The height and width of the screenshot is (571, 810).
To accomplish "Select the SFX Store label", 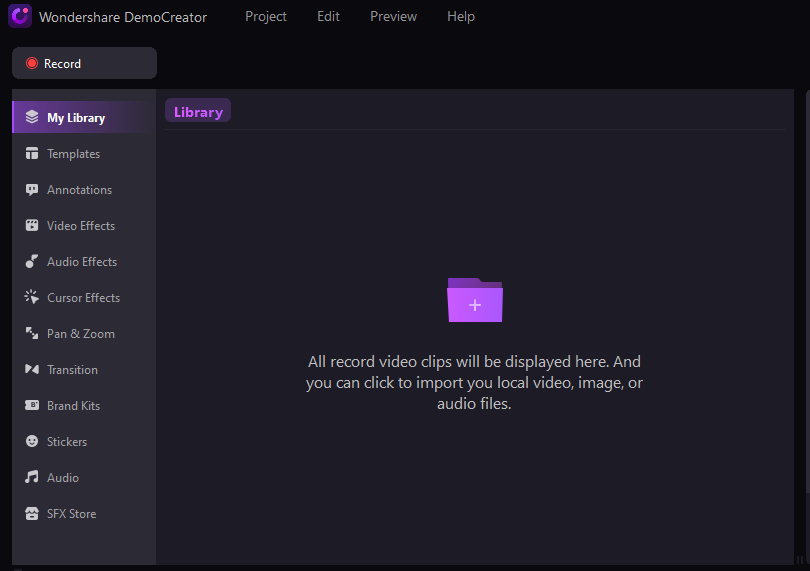I will pyautogui.click(x=72, y=514).
